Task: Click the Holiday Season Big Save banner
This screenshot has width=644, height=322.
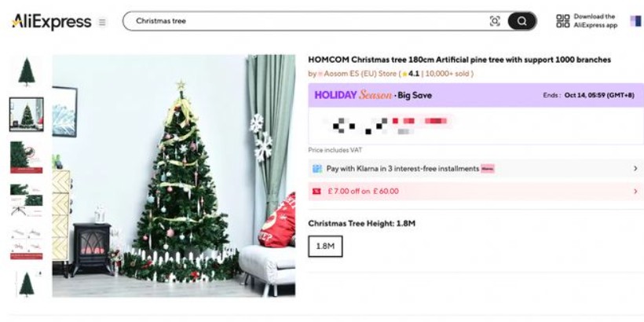Action: point(476,95)
